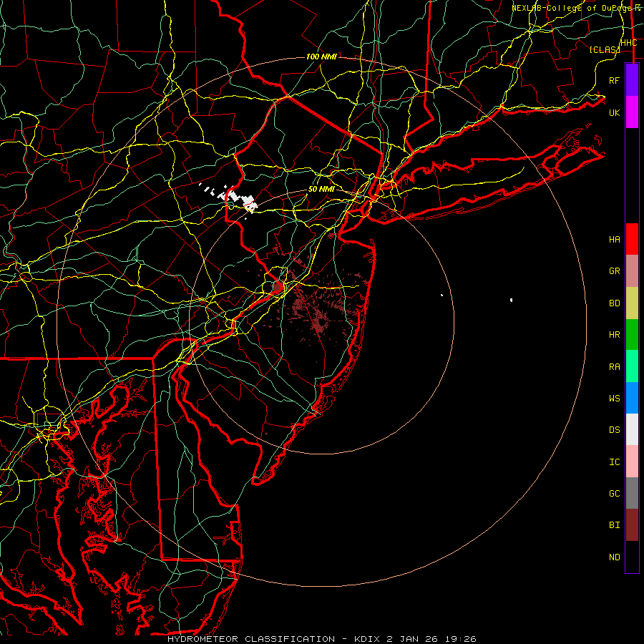Click the "2 JAN 26 19:26" timestamp
Screen dimensions: 644x644
pyautogui.click(x=431, y=639)
